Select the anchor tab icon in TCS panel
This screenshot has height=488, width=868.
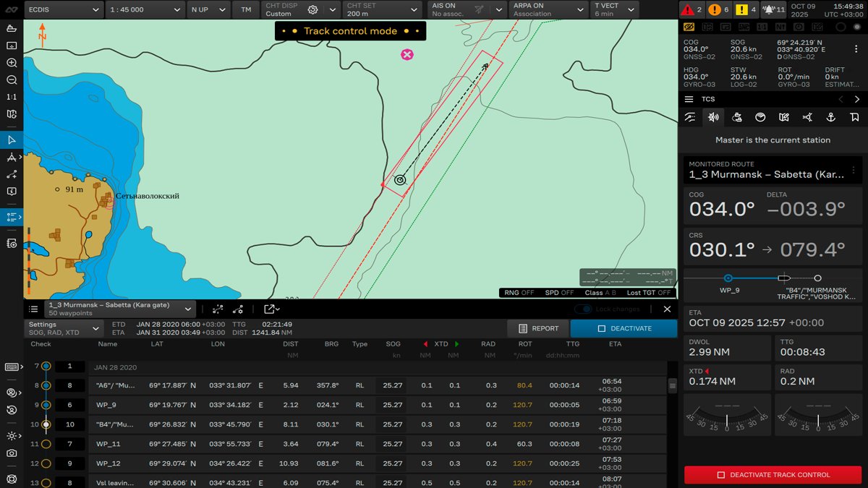coord(831,117)
